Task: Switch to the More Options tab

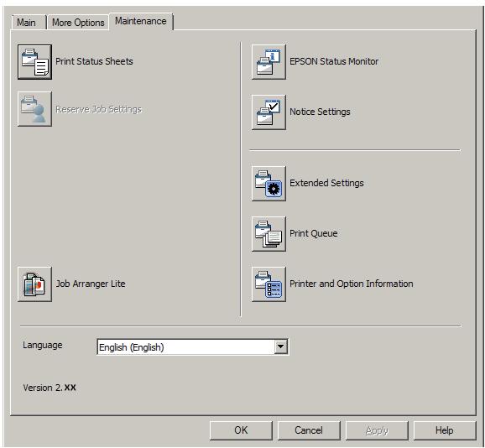Action: 78,23
